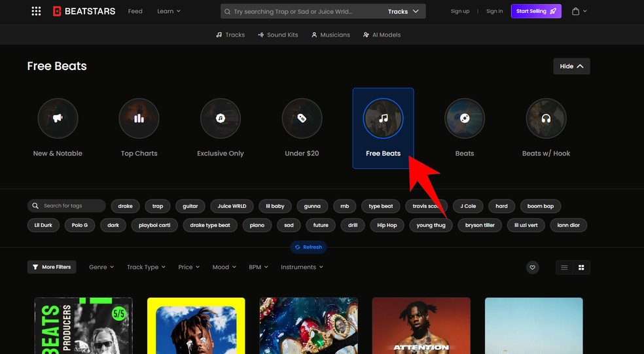Screen dimensions: 644x354
Task: Select the Exclusive Only badge icon
Action: (x=221, y=118)
